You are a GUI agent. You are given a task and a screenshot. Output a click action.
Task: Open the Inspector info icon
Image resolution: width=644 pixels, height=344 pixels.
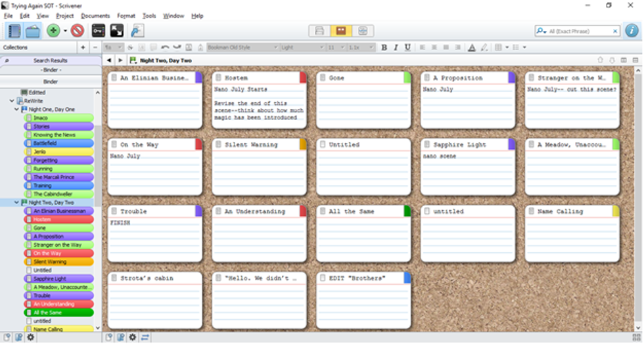coord(632,31)
